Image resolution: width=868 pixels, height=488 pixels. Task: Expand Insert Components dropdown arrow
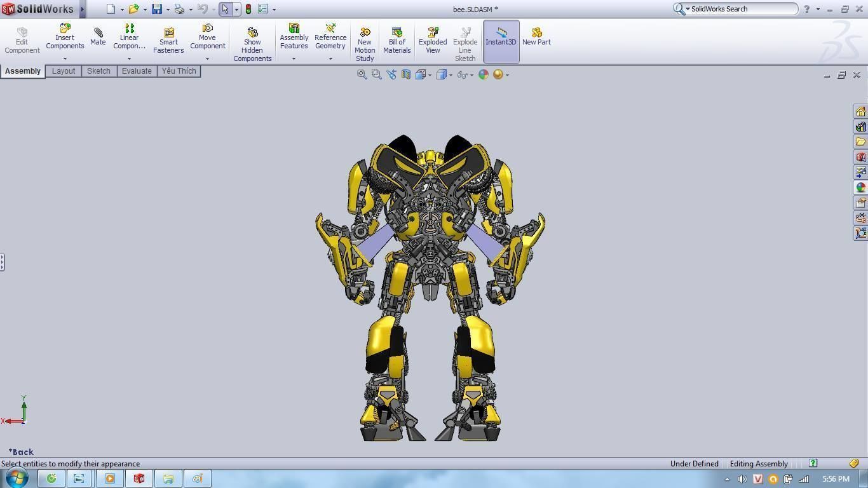click(x=65, y=59)
